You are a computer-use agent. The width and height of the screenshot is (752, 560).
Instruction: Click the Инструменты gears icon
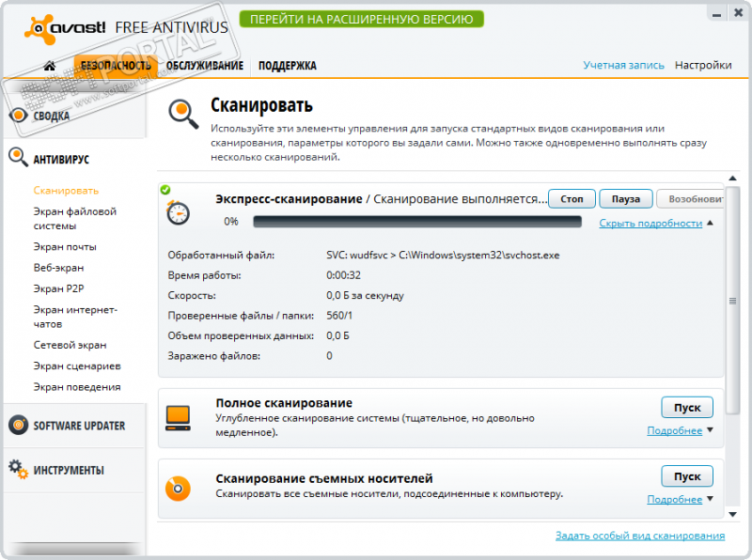pyautogui.click(x=18, y=469)
